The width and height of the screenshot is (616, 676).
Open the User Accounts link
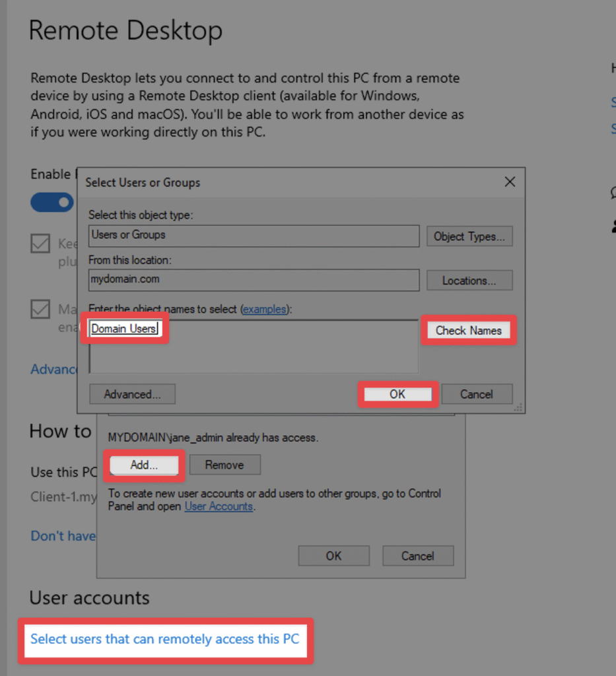coord(219,506)
